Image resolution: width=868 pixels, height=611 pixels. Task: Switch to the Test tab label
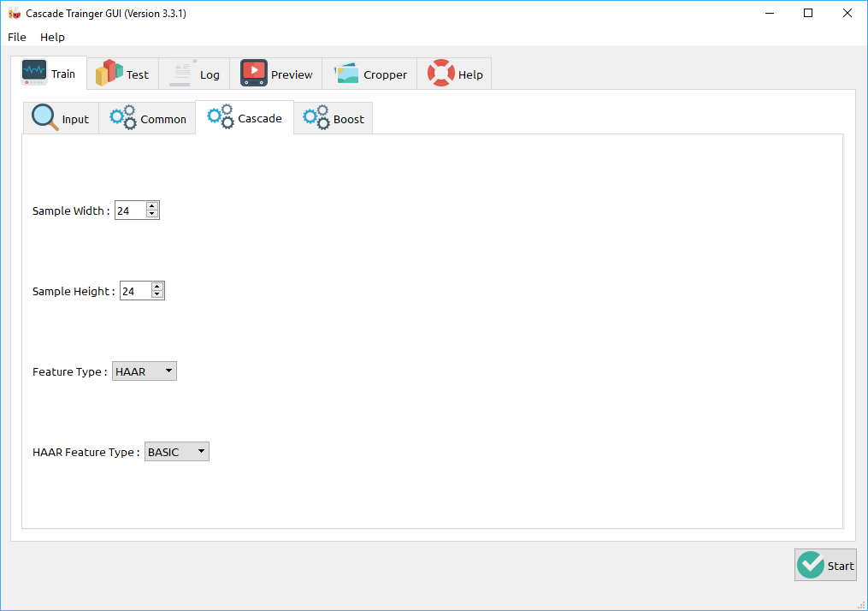point(138,74)
